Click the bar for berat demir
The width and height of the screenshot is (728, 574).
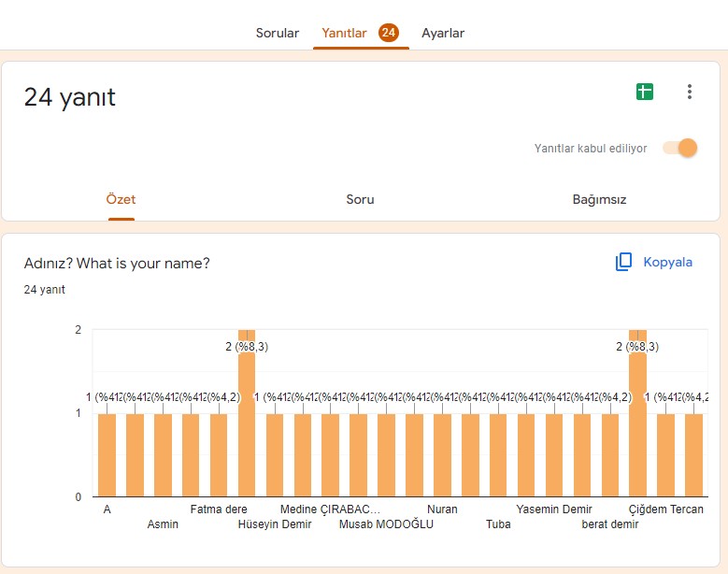(x=610, y=455)
